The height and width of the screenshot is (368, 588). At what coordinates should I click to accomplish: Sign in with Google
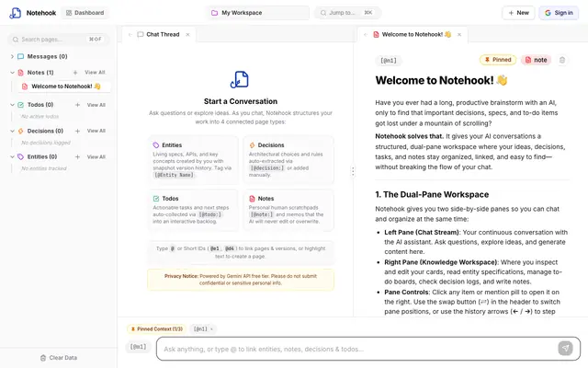coord(559,13)
